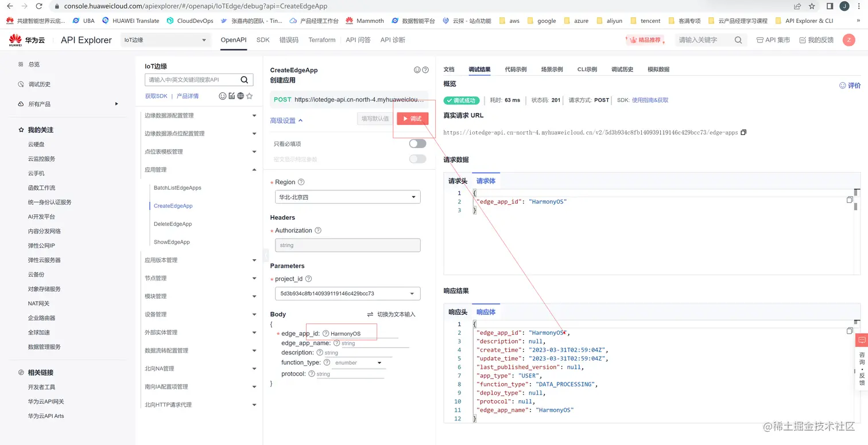Toggle the 密文显示特定参数 switch
Image resolution: width=868 pixels, height=445 pixels.
(417, 159)
